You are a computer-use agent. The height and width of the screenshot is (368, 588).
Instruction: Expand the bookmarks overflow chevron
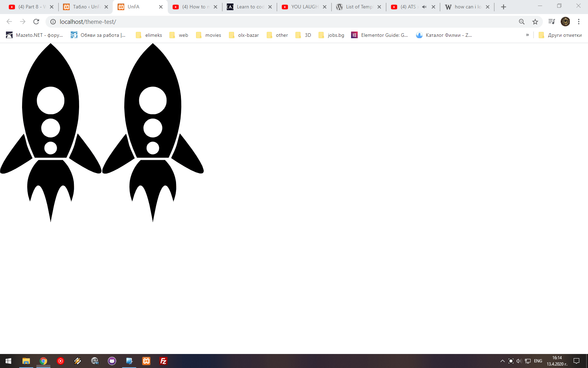(528, 35)
